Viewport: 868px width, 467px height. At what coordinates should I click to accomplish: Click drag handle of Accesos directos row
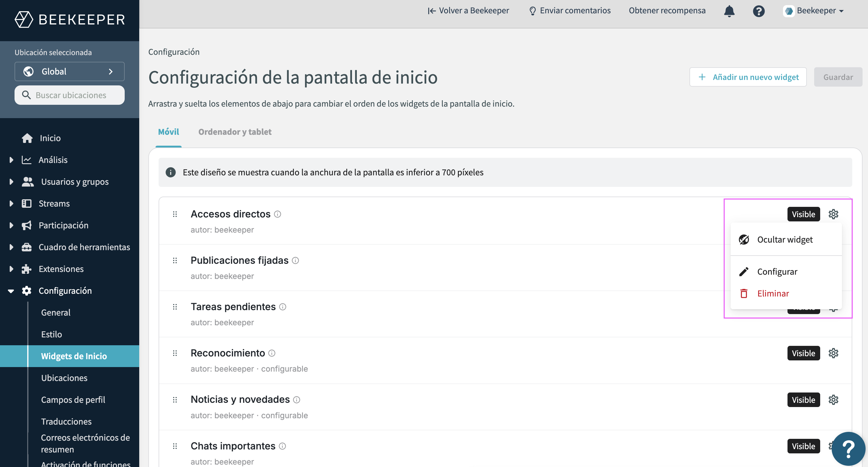pyautogui.click(x=175, y=214)
